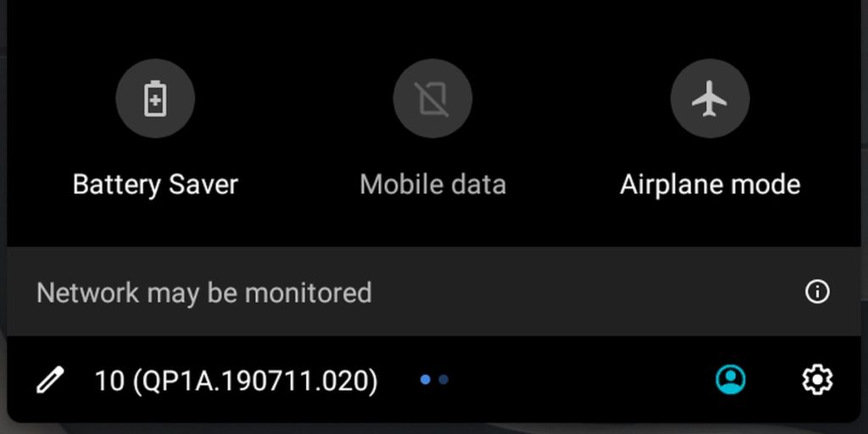868x434 pixels.
Task: Open the user switcher avatar icon
Action: pos(730,380)
